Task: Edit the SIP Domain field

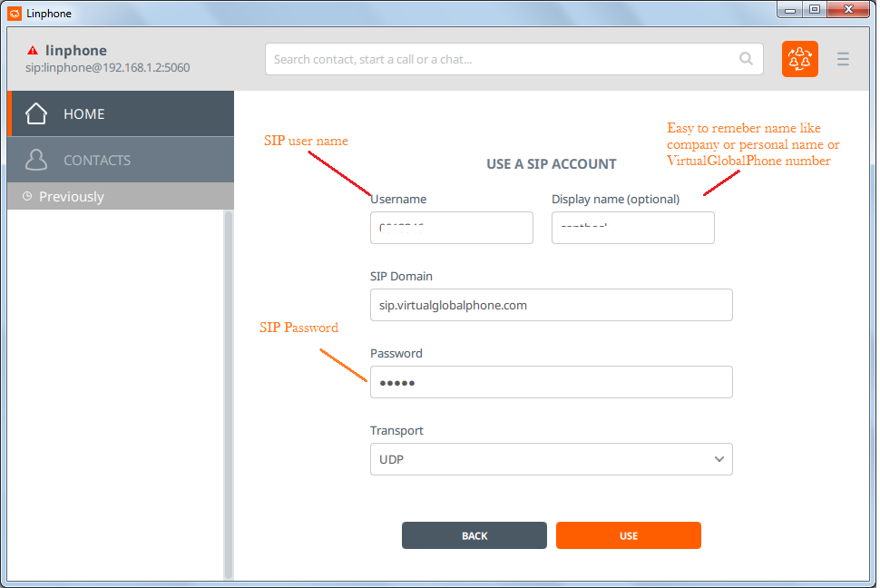Action: pyautogui.click(x=551, y=305)
